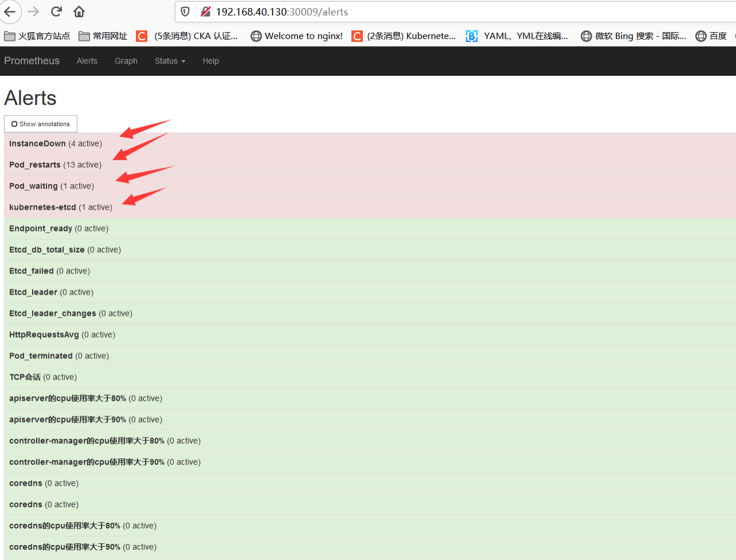The height and width of the screenshot is (560, 736).
Task: Focus the address bar showing 192.168.40.130:30009/alerts
Action: (x=455, y=11)
